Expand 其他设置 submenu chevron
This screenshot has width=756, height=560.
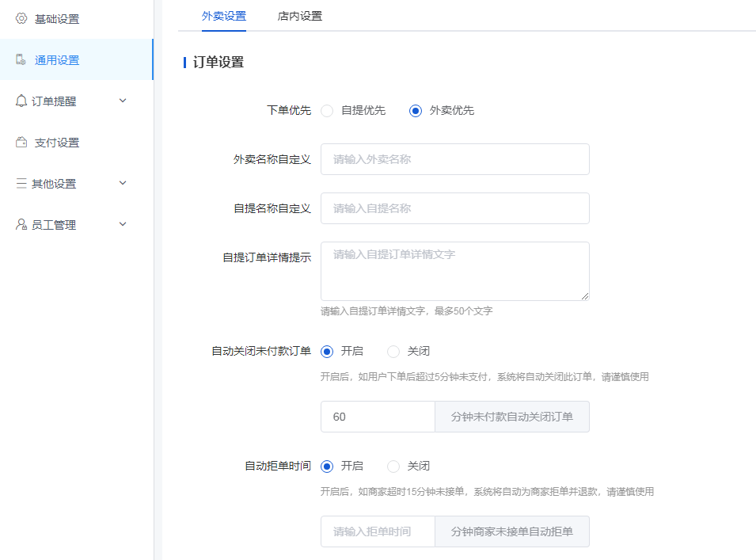pyautogui.click(x=123, y=183)
